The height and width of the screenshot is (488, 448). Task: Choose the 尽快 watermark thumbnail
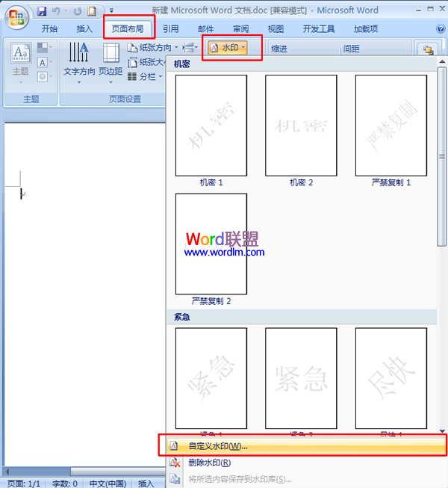tap(391, 378)
